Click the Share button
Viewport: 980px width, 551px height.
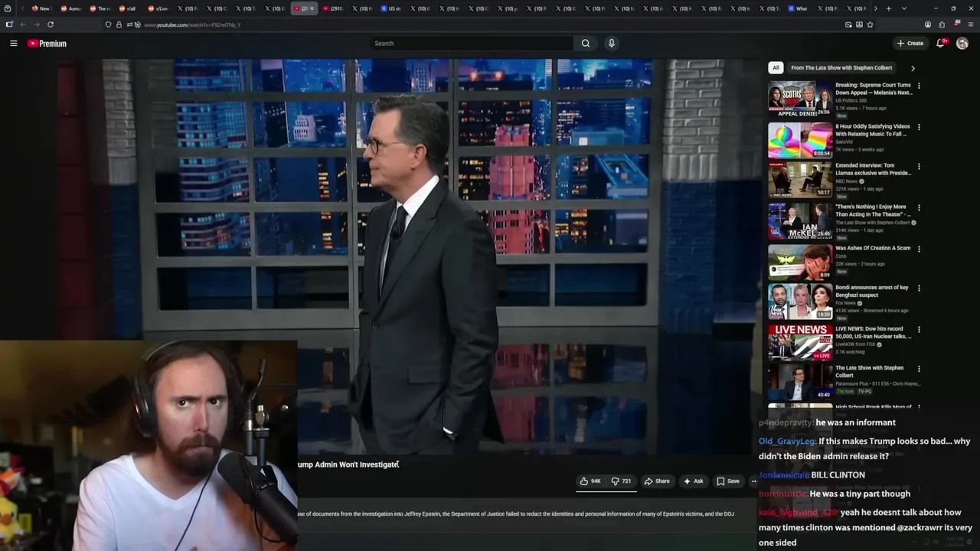click(x=658, y=481)
